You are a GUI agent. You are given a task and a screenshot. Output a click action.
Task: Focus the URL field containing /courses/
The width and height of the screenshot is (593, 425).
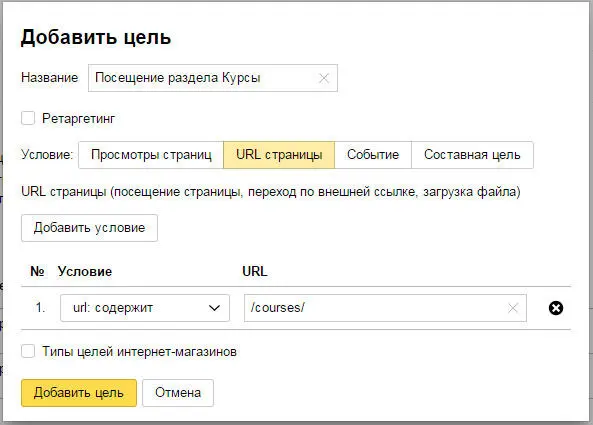(385, 308)
